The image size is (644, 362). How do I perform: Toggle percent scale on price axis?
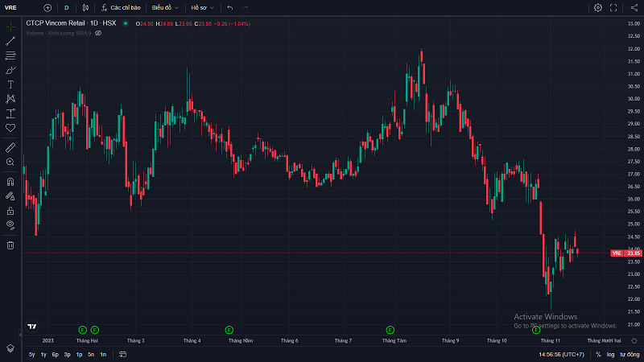click(x=598, y=354)
